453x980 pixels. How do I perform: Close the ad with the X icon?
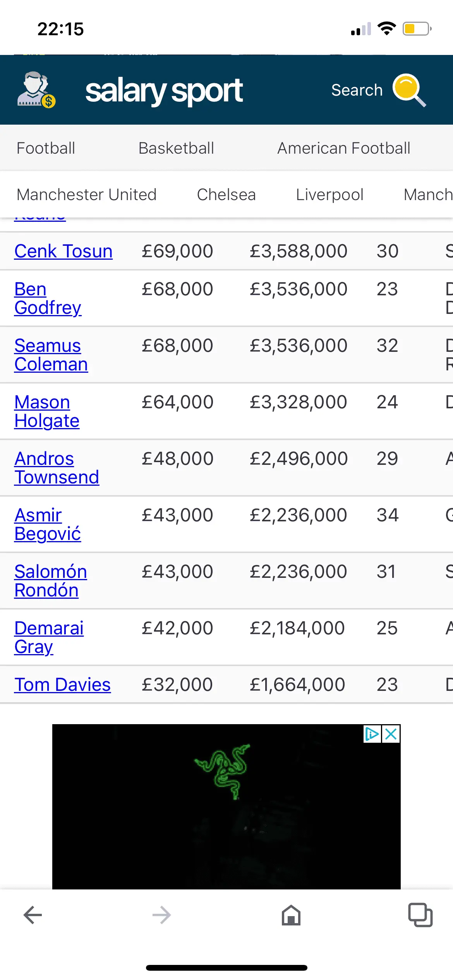[391, 734]
